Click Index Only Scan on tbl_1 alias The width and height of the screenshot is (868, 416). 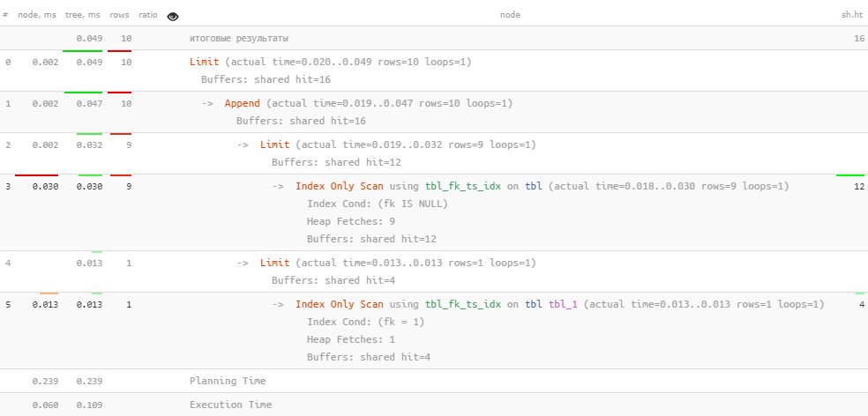pyautogui.click(x=340, y=304)
